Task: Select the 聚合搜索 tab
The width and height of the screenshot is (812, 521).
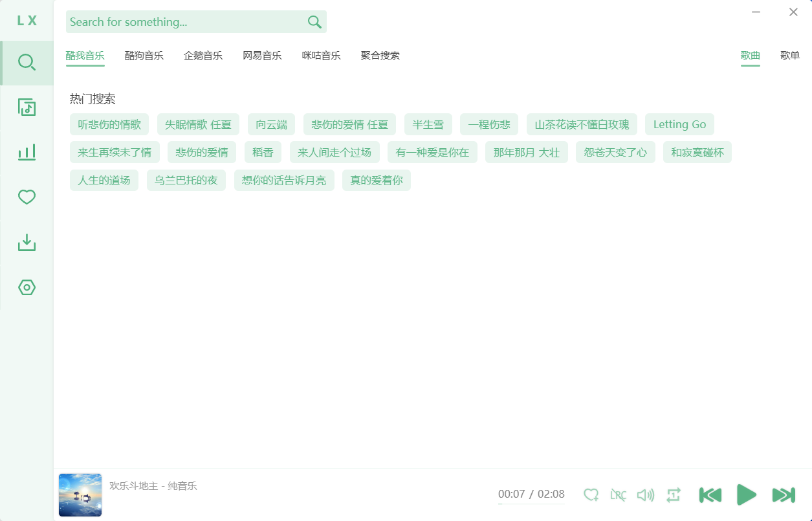Action: click(x=380, y=56)
